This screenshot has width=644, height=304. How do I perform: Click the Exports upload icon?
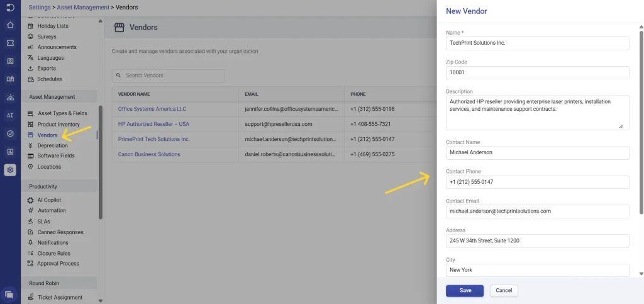point(30,68)
